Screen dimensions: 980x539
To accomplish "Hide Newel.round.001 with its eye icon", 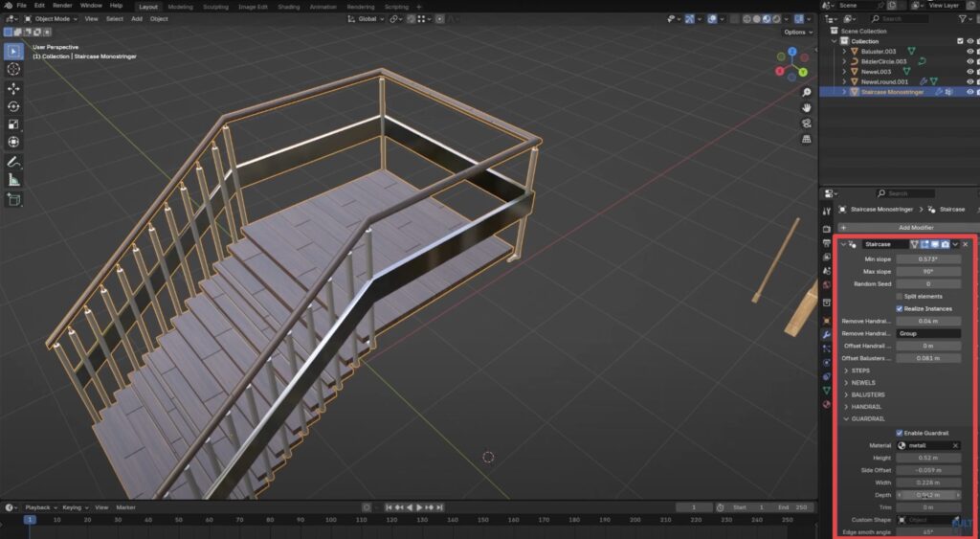I will coord(970,81).
